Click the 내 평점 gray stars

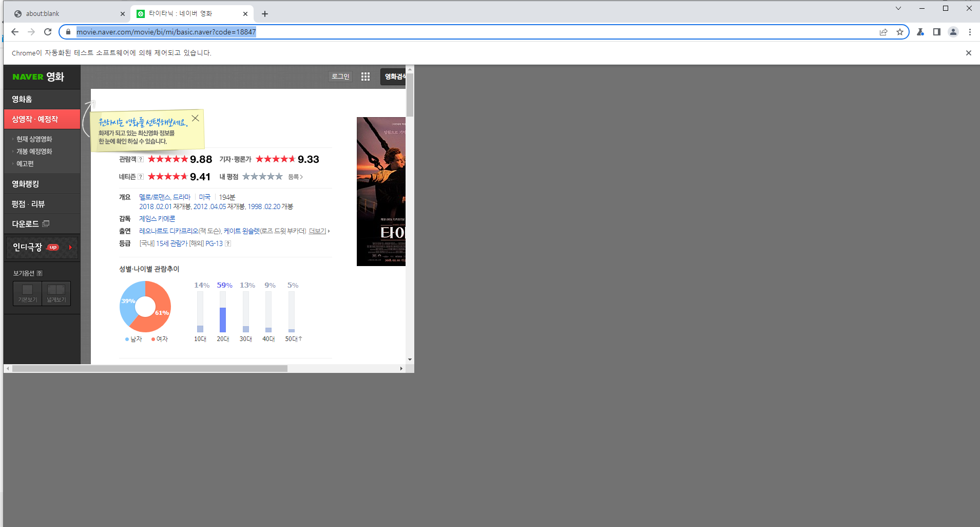[x=262, y=177]
